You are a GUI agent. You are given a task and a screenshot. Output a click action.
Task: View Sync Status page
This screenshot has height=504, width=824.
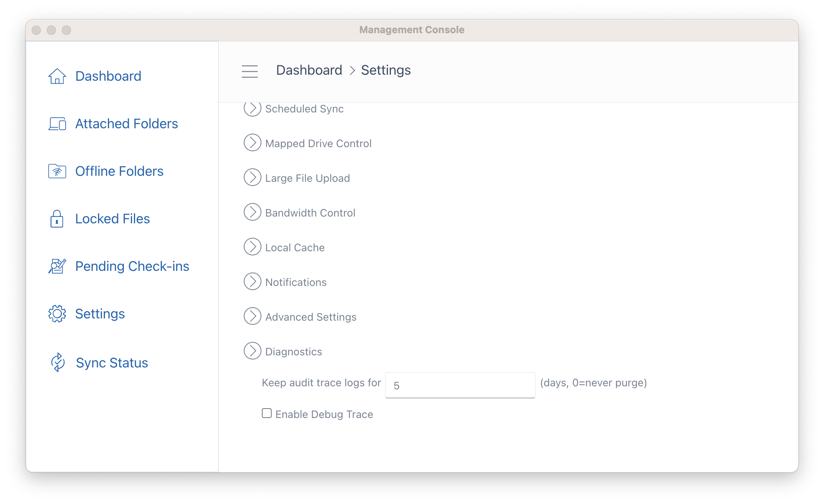(x=112, y=363)
